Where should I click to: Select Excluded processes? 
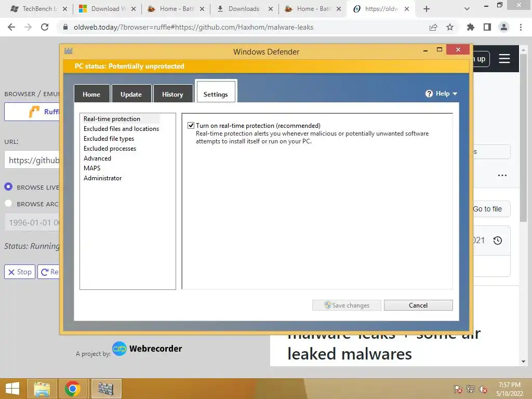(x=110, y=148)
